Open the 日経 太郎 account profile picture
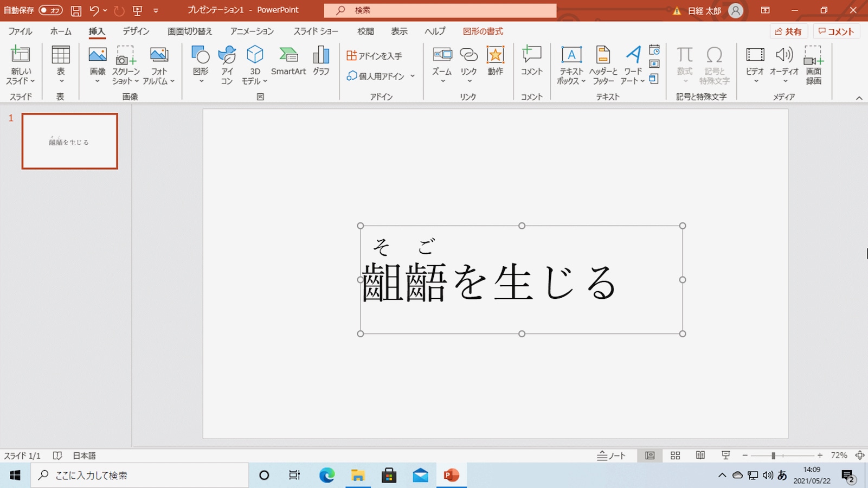This screenshot has height=488, width=868. click(736, 10)
